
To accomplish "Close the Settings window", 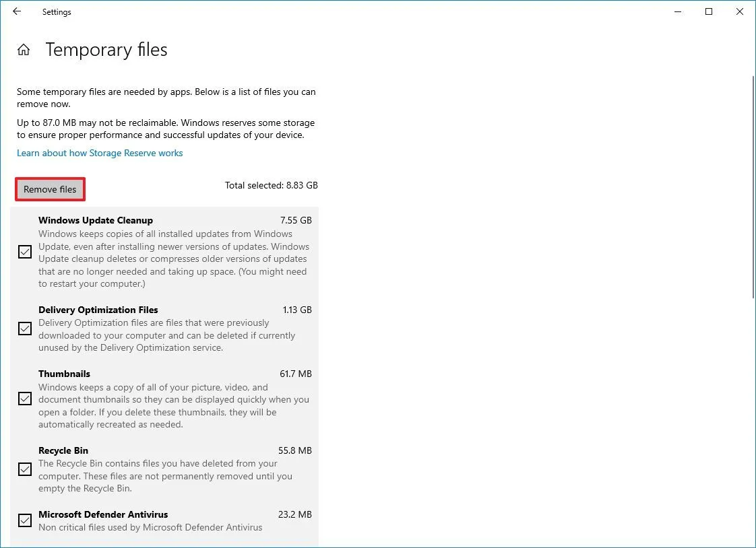I will tap(740, 11).
